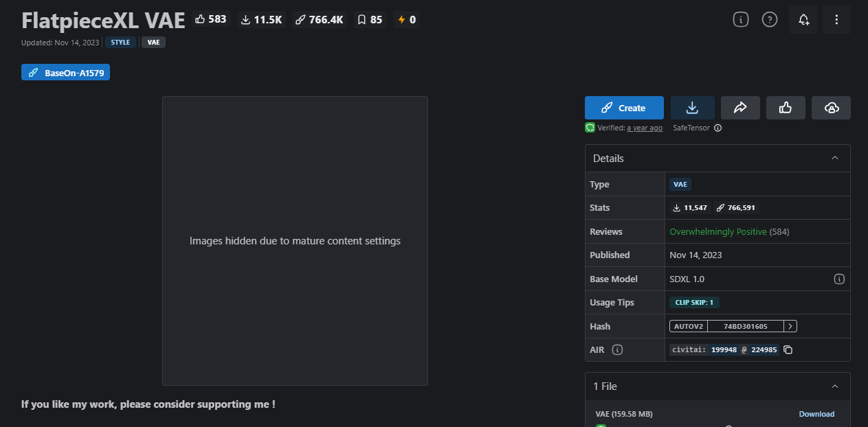This screenshot has height=427, width=868.
Task: Click the SafeTensor info icon
Action: point(717,128)
